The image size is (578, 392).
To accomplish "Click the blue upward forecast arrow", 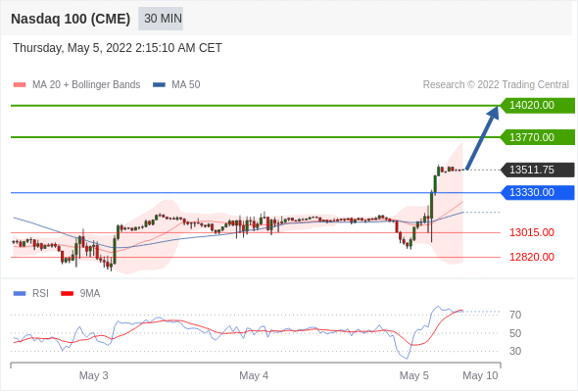I will click(483, 137).
